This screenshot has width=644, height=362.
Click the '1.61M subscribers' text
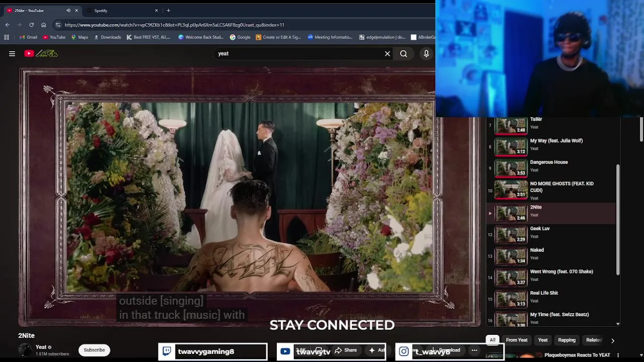click(x=52, y=354)
